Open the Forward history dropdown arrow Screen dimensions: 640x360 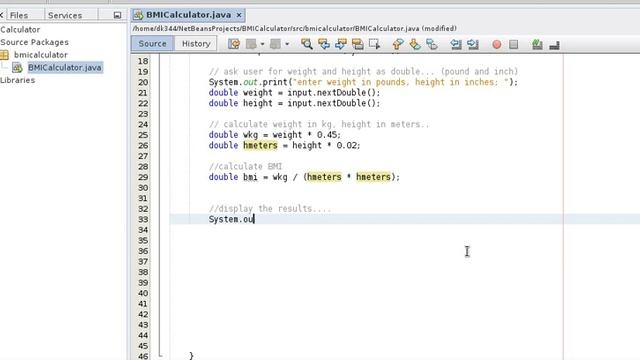click(x=287, y=44)
